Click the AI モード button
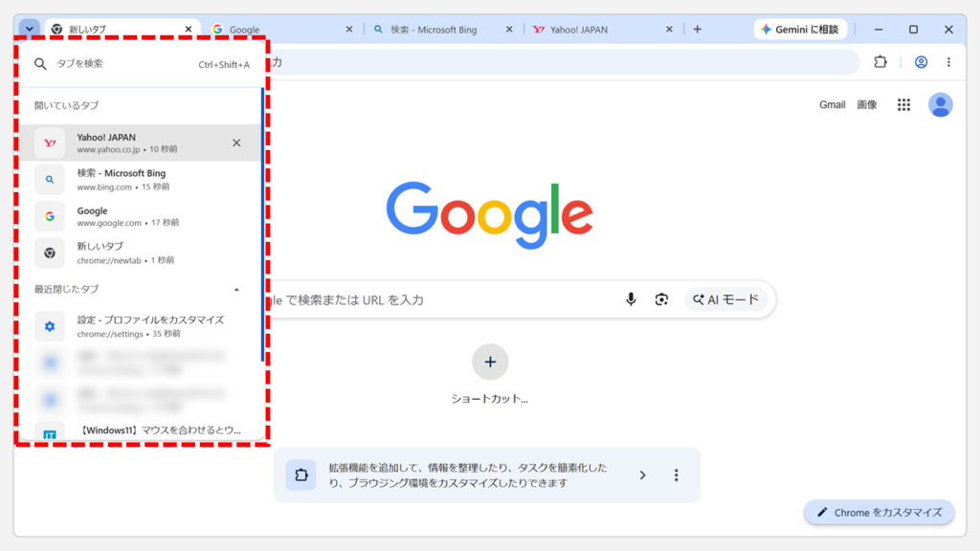The image size is (980, 551). pyautogui.click(x=725, y=299)
